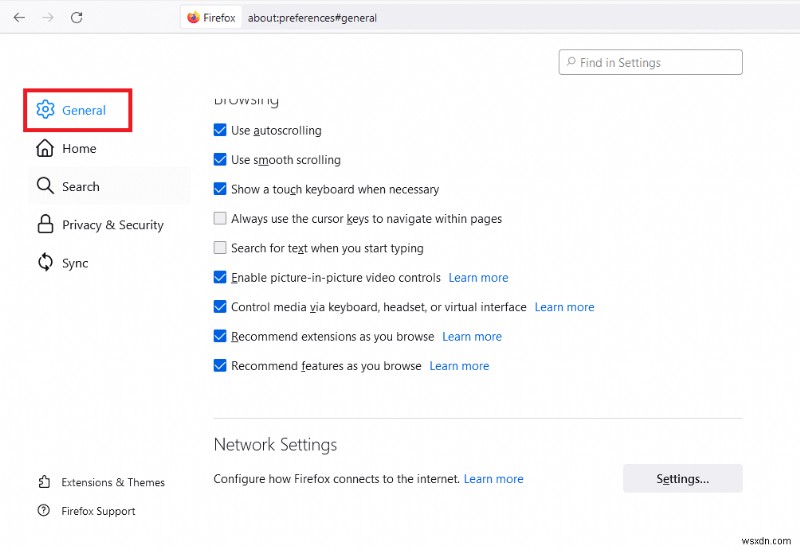Click the Firefox Support question mark icon
The width and height of the screenshot is (800, 549).
(43, 511)
